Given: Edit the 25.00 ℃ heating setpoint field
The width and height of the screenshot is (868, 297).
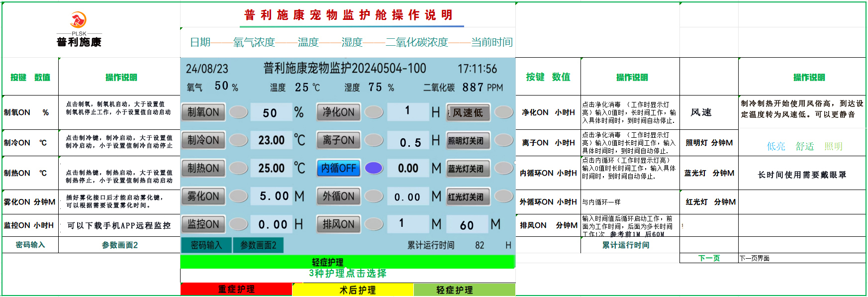Looking at the screenshot, I should coord(271,168).
